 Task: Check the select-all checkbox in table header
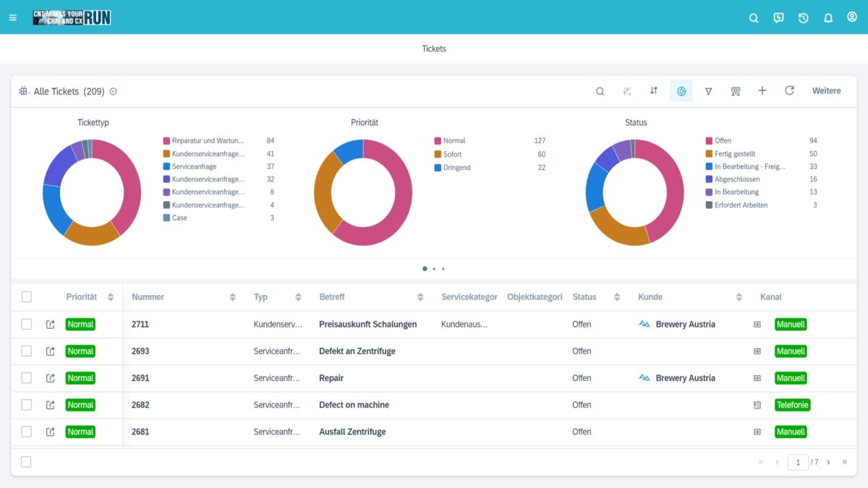point(27,297)
